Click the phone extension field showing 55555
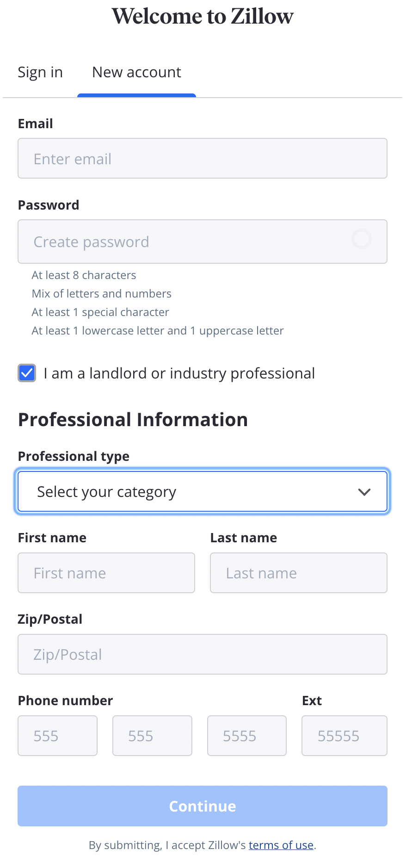The height and width of the screenshot is (868, 406). point(344,736)
